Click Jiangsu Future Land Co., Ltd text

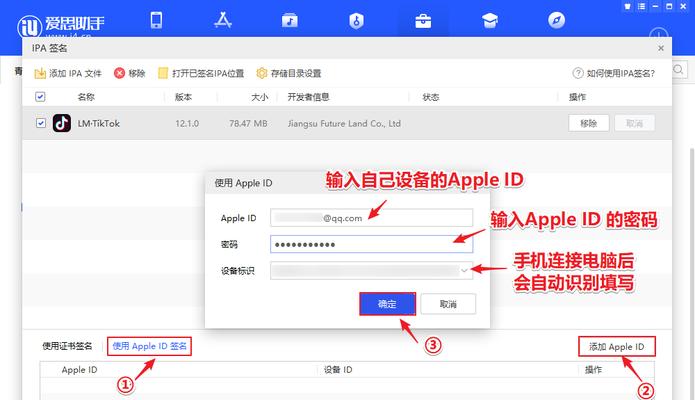[x=344, y=123]
